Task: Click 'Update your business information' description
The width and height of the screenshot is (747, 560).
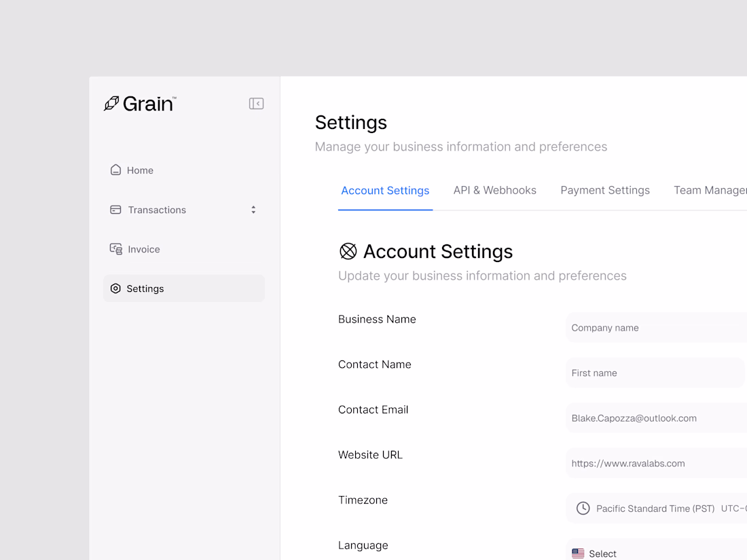Action: point(482,276)
